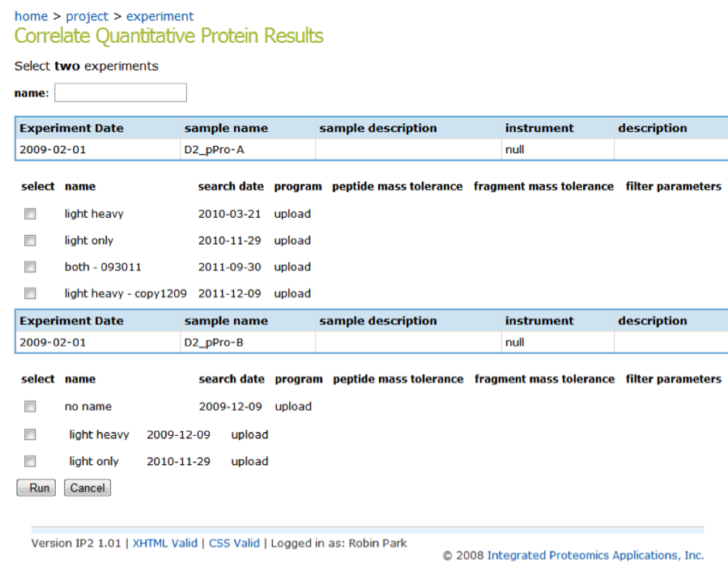Open the XHTML Valid link
728x572 pixels.
coord(165,543)
